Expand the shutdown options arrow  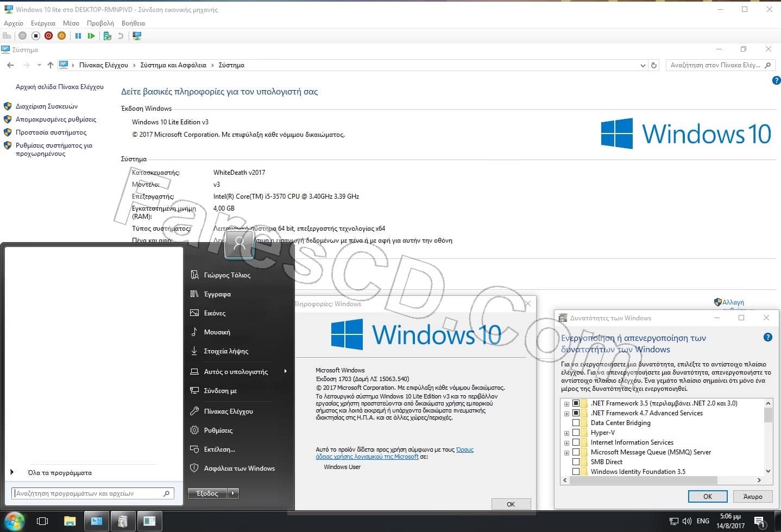tap(233, 493)
